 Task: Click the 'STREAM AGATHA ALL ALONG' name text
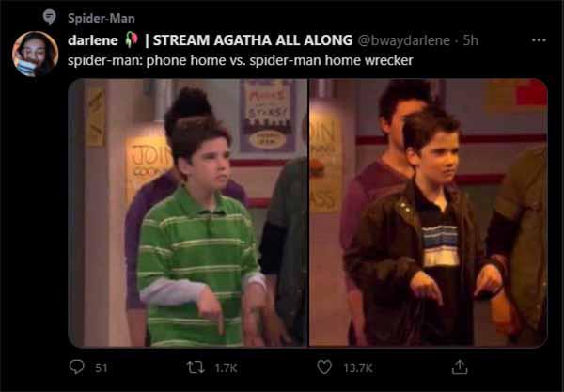(x=253, y=39)
